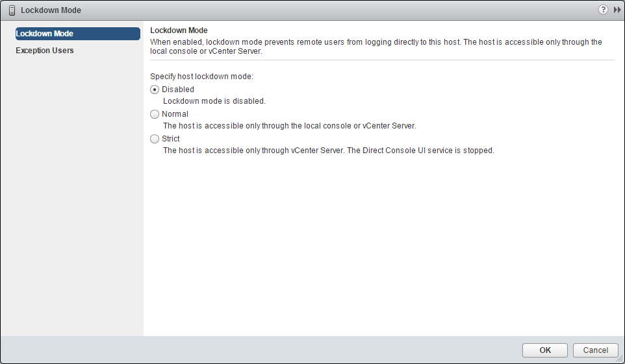Open help via the question mark icon
Screen dimensions: 625x364
[x=604, y=10]
